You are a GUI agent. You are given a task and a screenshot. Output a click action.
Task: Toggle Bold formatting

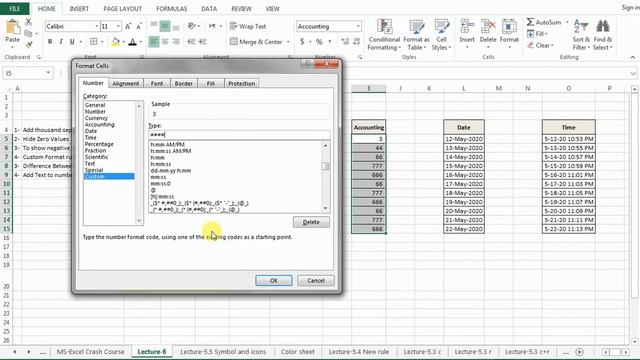click(50, 42)
